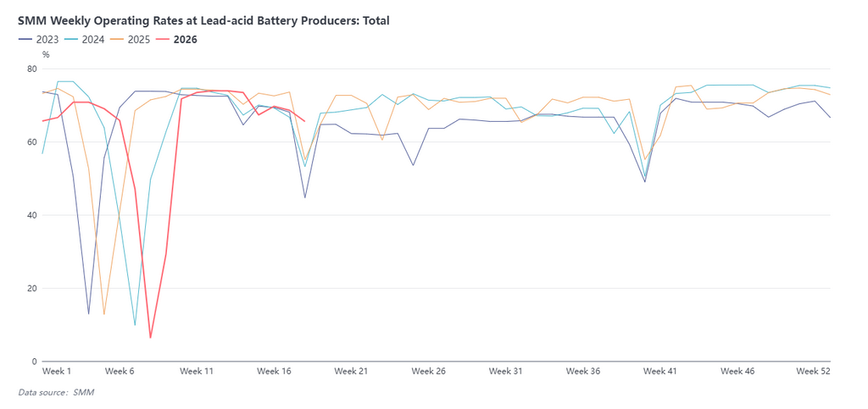Click the % unit label above the y-axis
The width and height of the screenshot is (868, 409).
click(x=46, y=55)
